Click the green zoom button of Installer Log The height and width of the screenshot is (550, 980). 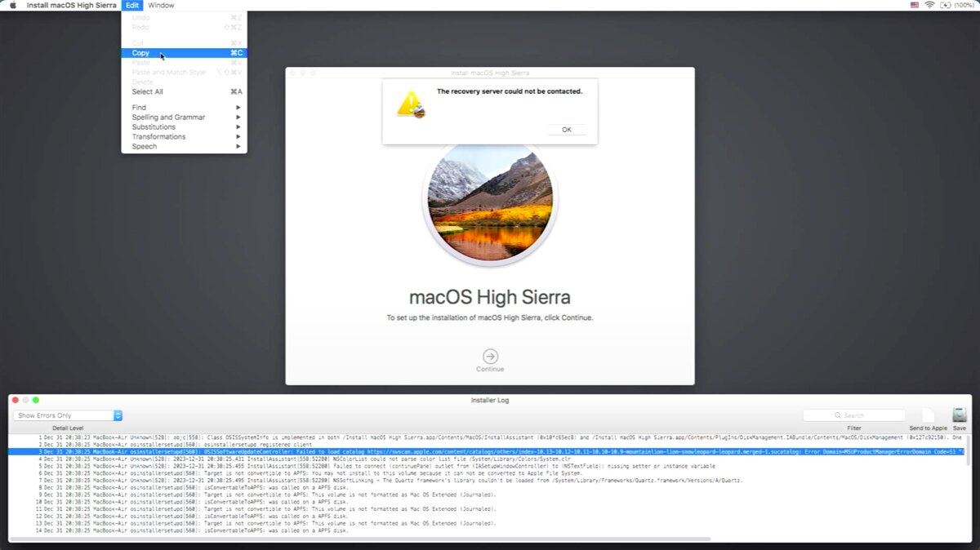coord(36,400)
